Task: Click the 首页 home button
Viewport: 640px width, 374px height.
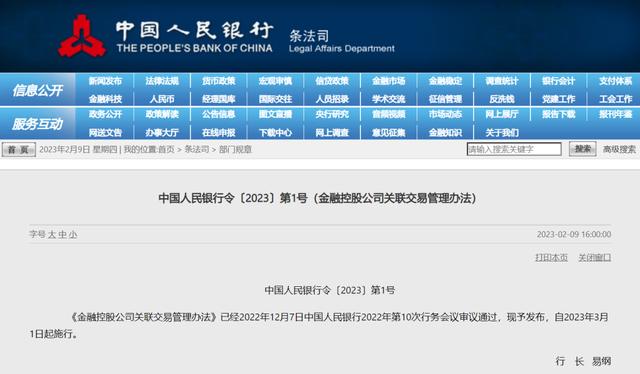Action: pyautogui.click(x=19, y=149)
